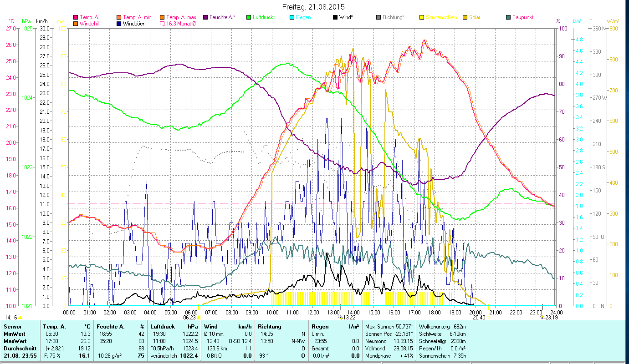Click the minimum temperature value 13.3
The image size is (629, 364).
click(86, 334)
